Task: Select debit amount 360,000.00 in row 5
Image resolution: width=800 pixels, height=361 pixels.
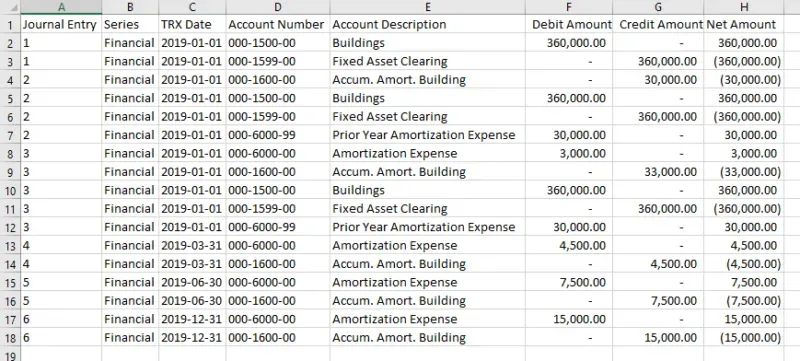Action: tap(569, 98)
